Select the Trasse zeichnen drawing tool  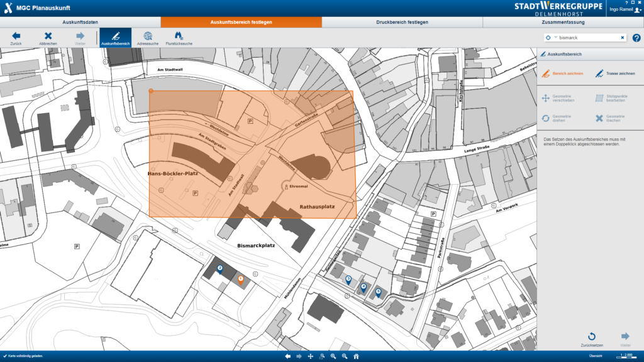(x=614, y=74)
